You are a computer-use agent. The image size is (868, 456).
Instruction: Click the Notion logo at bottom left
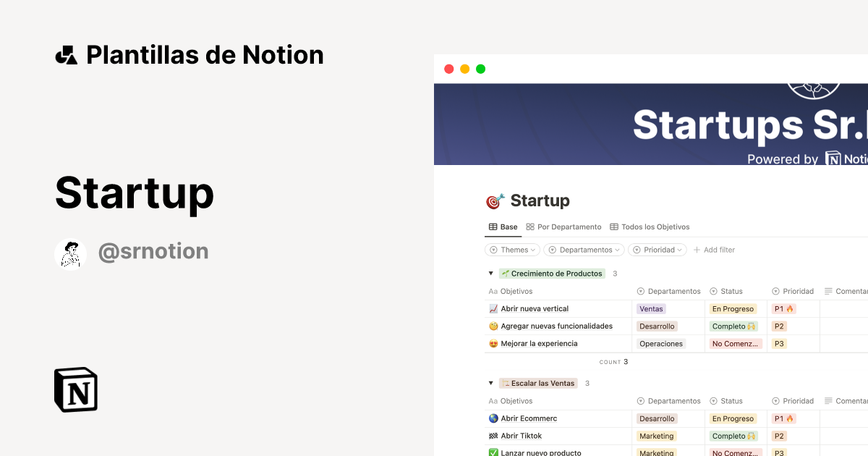click(75, 391)
